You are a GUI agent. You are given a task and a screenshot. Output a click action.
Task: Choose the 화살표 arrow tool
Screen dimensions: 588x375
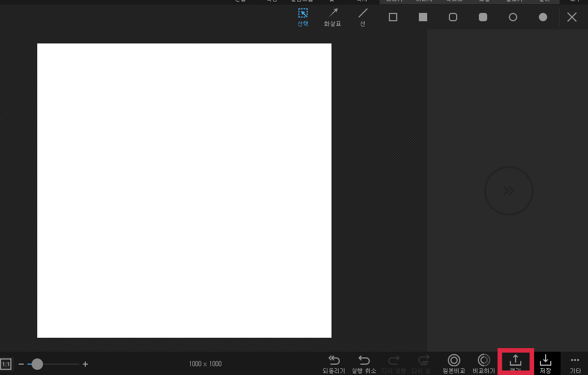pyautogui.click(x=333, y=17)
